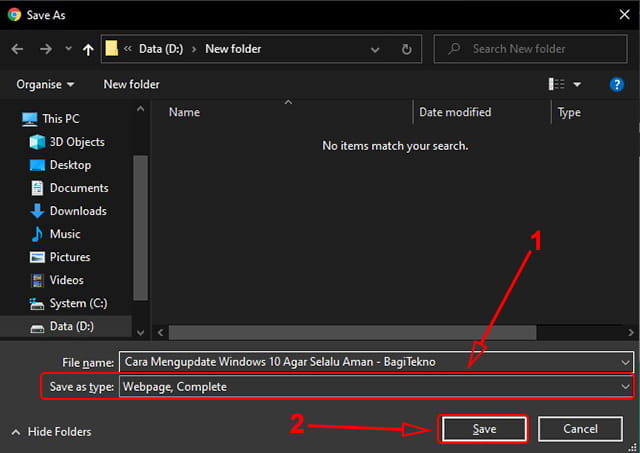Viewport: 640px width, 453px height.
Task: Select New folder in the address path
Action: click(x=233, y=49)
